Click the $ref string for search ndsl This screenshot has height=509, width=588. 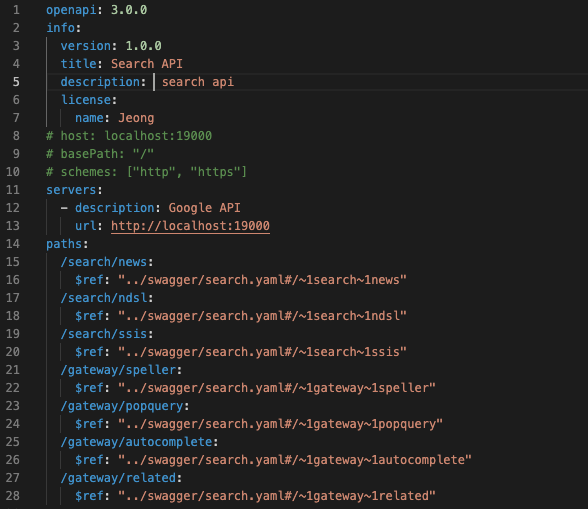pos(262,316)
